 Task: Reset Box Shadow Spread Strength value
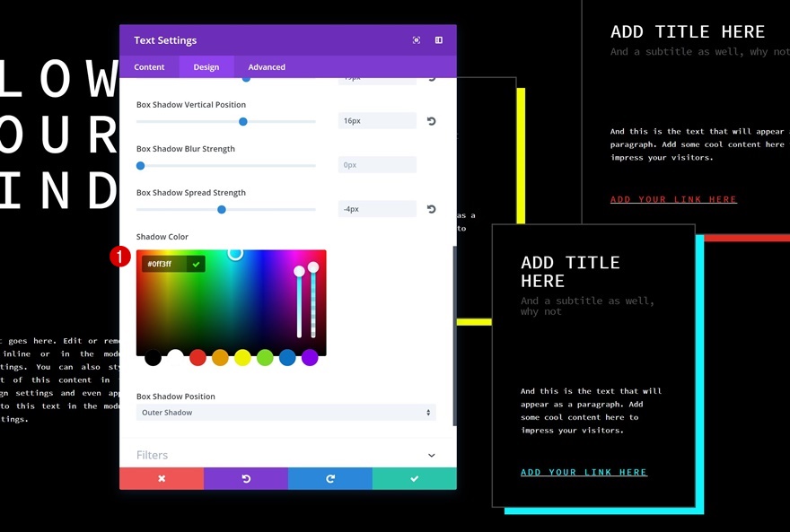[431, 209]
